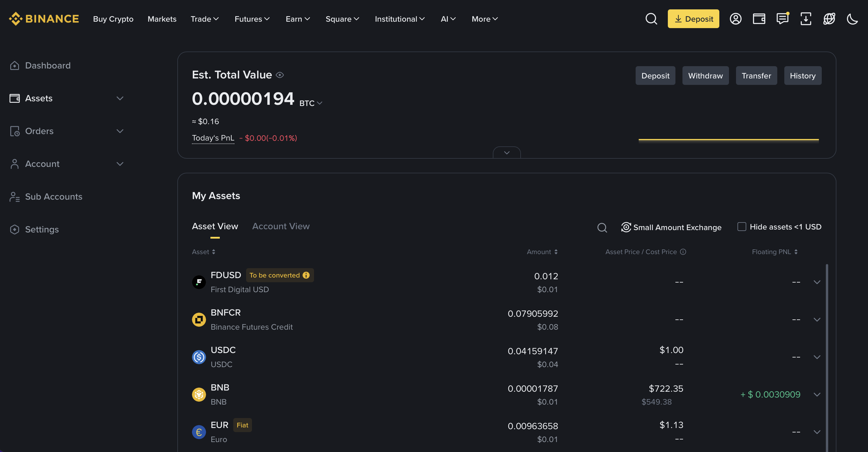Click the Withdraw button
Image resolution: width=868 pixels, height=452 pixels.
click(x=705, y=76)
